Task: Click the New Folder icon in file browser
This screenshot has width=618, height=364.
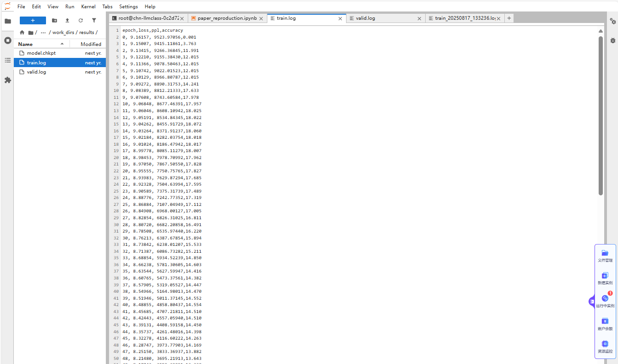Action: coord(54,21)
